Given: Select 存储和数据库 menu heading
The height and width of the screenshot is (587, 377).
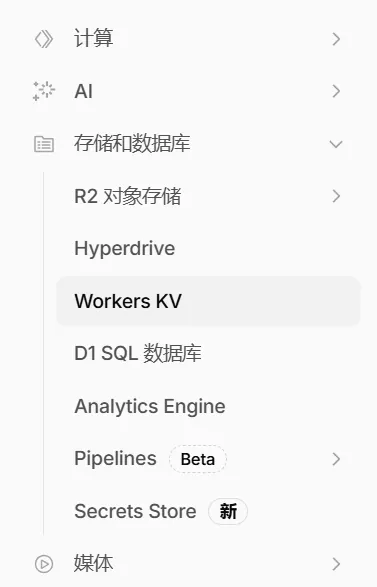Looking at the screenshot, I should click(x=132, y=144).
